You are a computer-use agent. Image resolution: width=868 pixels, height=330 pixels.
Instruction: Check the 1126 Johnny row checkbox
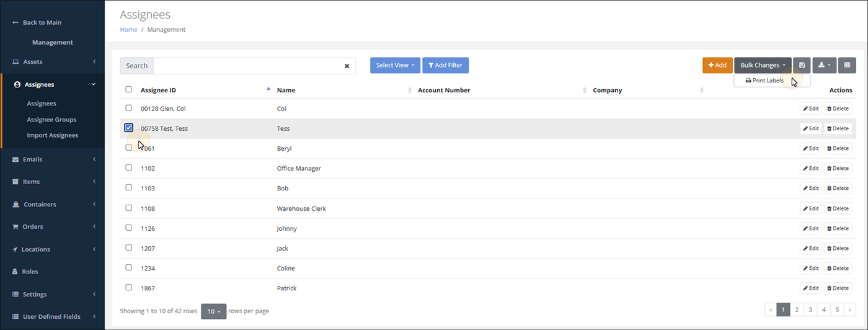point(129,228)
